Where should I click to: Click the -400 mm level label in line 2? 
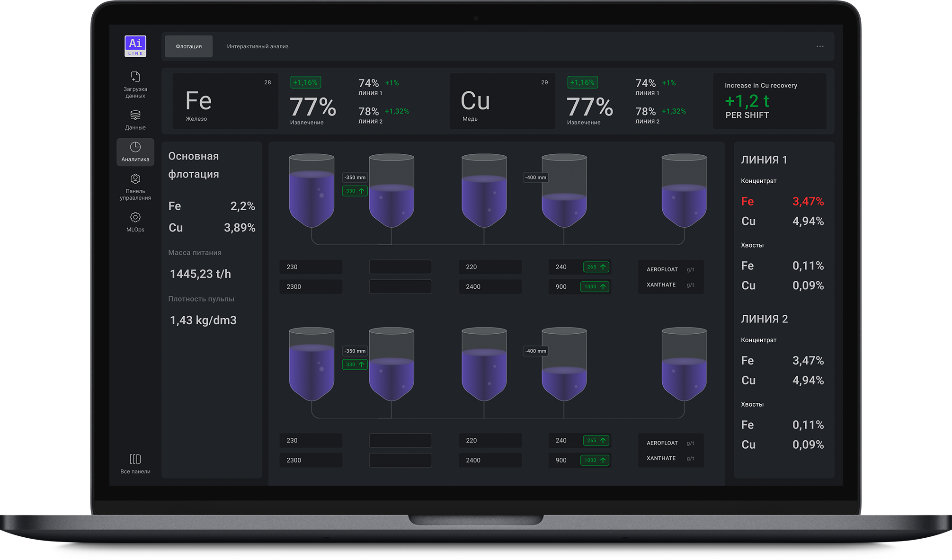click(x=535, y=351)
